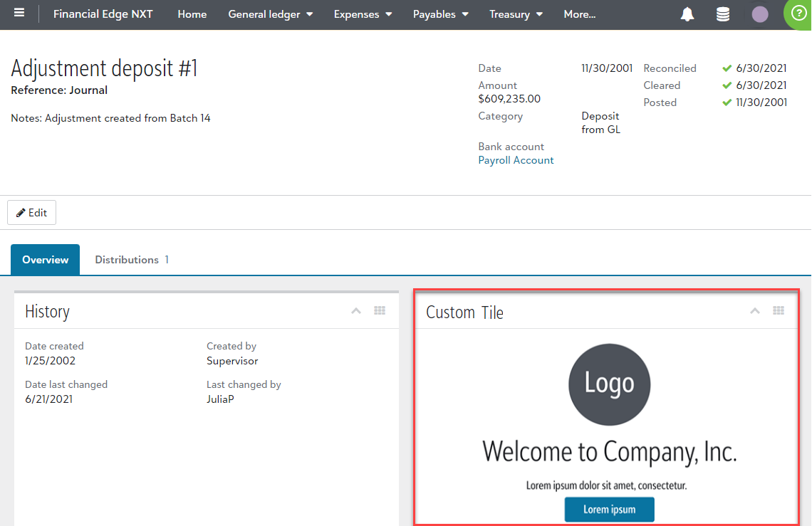Image resolution: width=812 pixels, height=526 pixels.
Task: Open the Expenses dropdown menu
Action: pyautogui.click(x=363, y=14)
